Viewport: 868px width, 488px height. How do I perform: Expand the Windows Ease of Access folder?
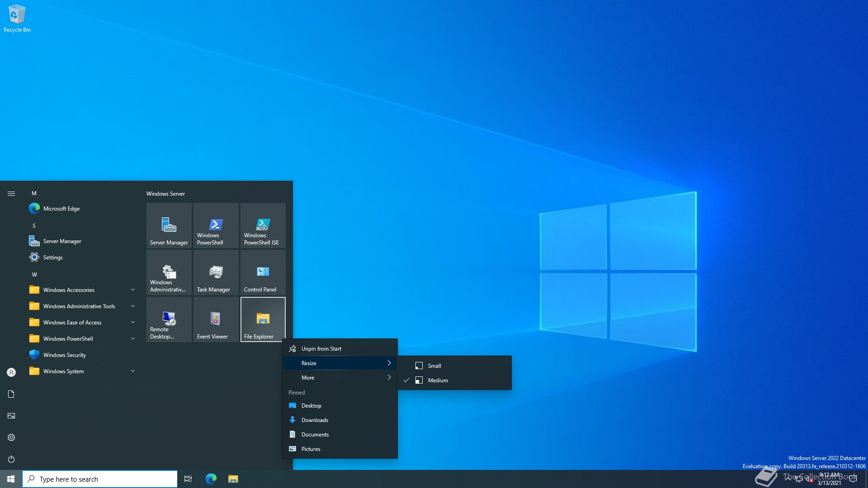click(x=82, y=322)
